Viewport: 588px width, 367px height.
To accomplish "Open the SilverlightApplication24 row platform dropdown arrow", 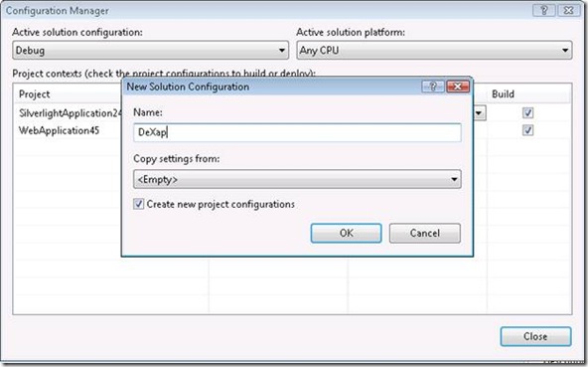I will pos(480,112).
